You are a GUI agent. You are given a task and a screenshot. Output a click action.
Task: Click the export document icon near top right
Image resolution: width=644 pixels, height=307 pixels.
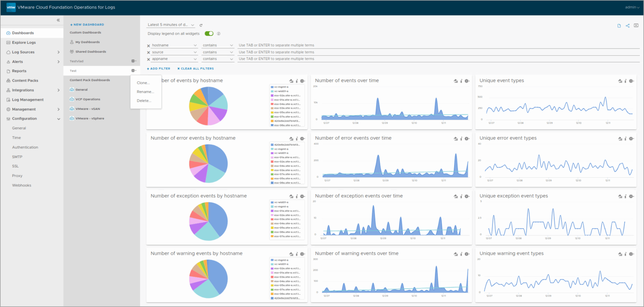tap(619, 26)
